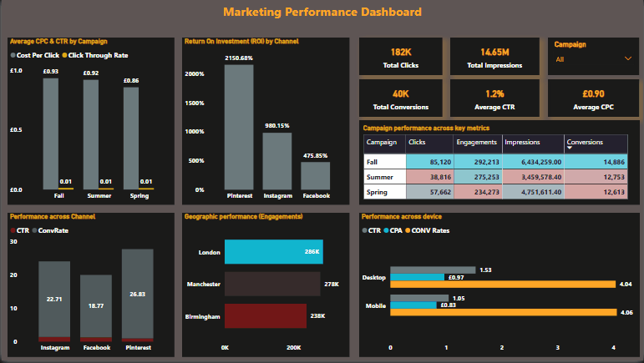This screenshot has width=644, height=363.
Task: Click the CONV Rates legend item
Action: [427, 230]
